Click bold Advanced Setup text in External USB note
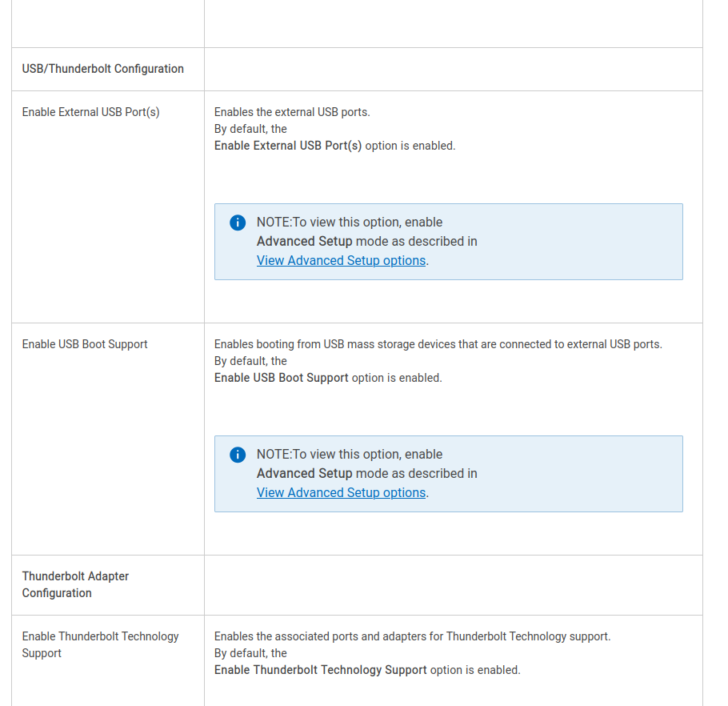The image size is (728, 706). pyautogui.click(x=304, y=241)
